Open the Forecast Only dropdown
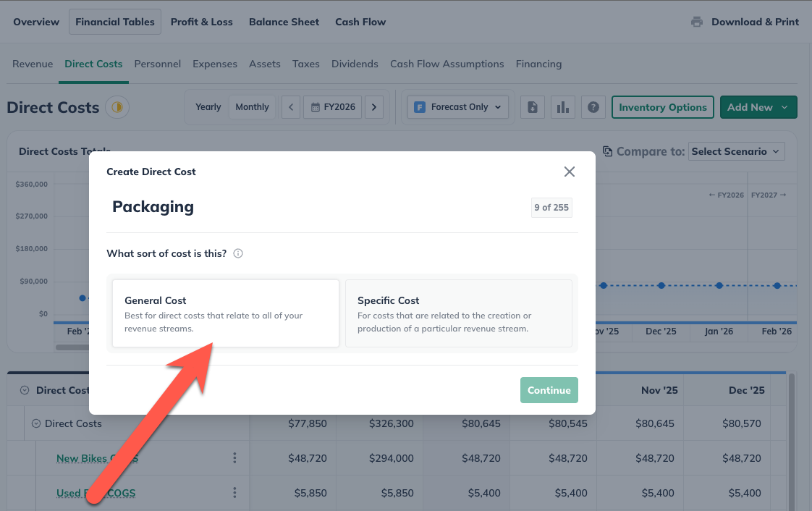 tap(459, 107)
